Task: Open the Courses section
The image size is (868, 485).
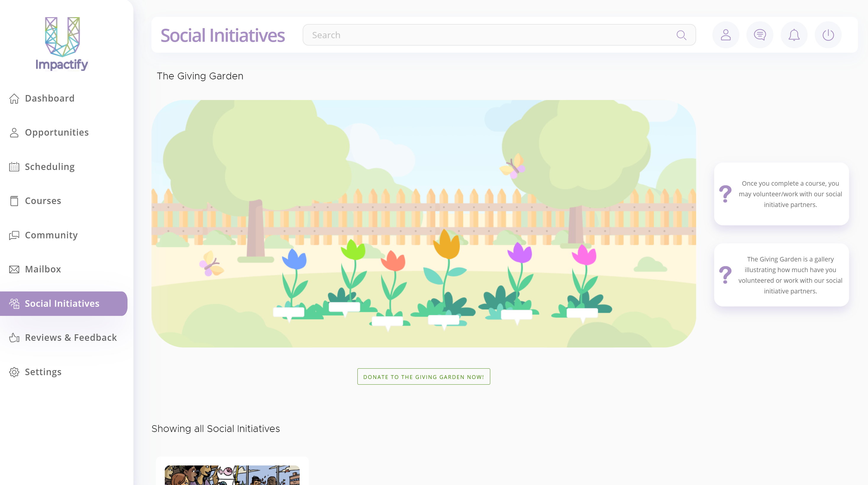Action: coord(43,201)
